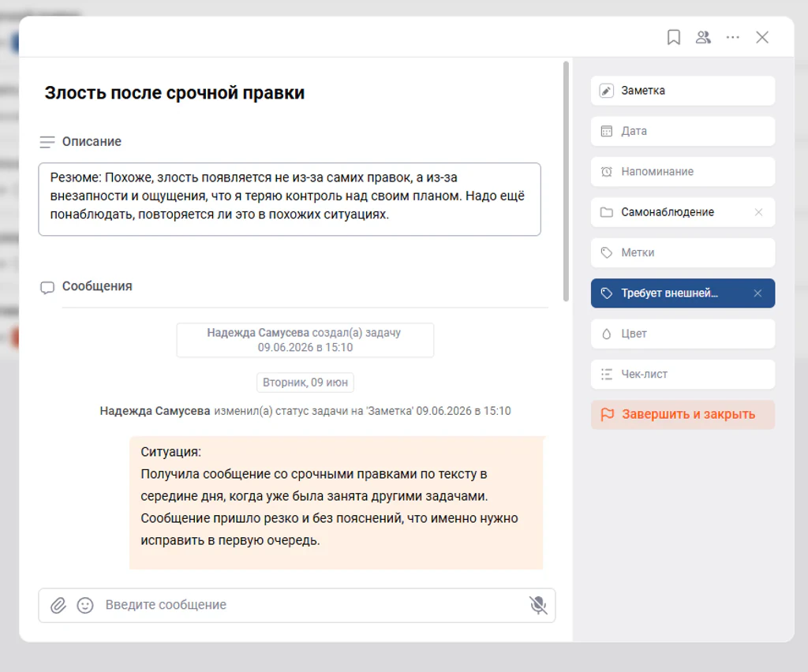Click the list icon beside Чек-лист
The width and height of the screenshot is (808, 672).
[607, 375]
